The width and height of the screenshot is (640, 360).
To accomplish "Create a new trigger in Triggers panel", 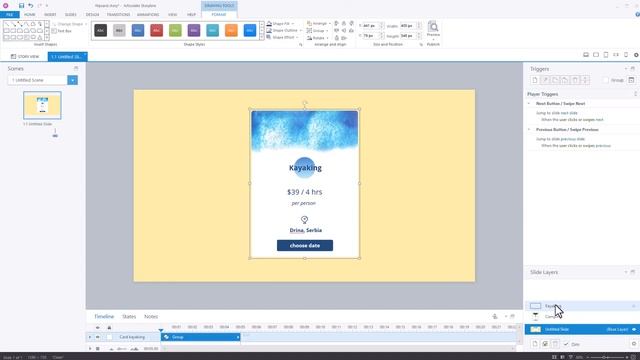I will point(535,80).
